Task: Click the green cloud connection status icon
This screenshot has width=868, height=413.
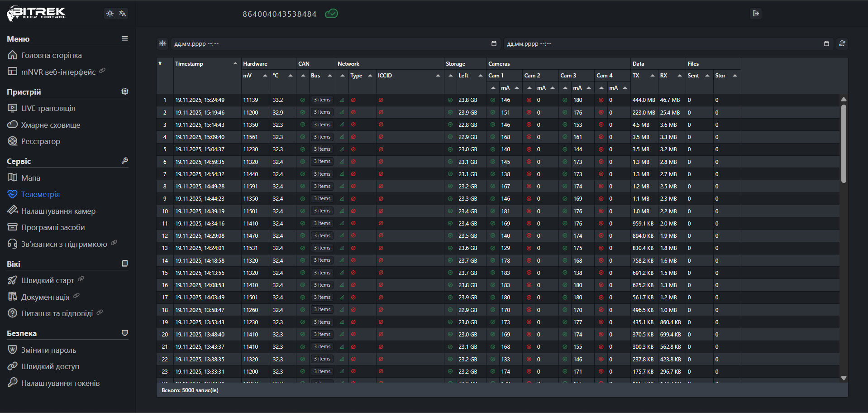Action: [x=331, y=14]
